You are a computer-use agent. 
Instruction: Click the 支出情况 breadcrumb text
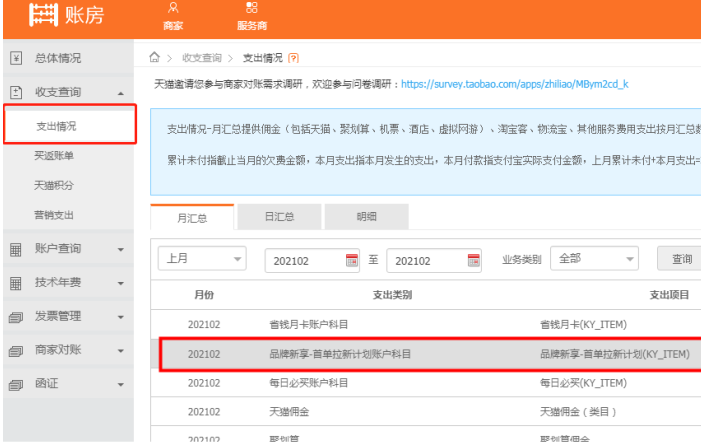pyautogui.click(x=262, y=58)
